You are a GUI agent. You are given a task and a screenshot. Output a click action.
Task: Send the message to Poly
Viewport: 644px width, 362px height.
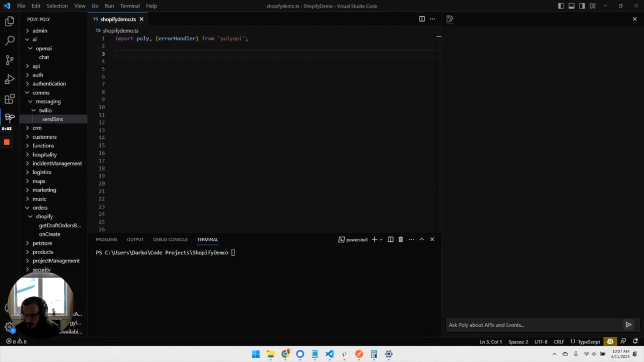(x=628, y=325)
